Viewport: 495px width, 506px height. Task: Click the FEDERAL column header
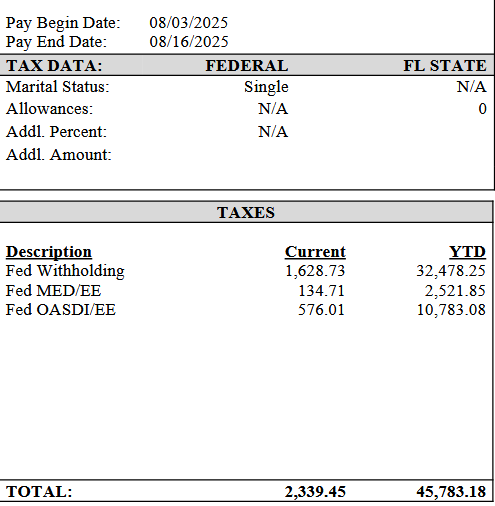pos(247,65)
